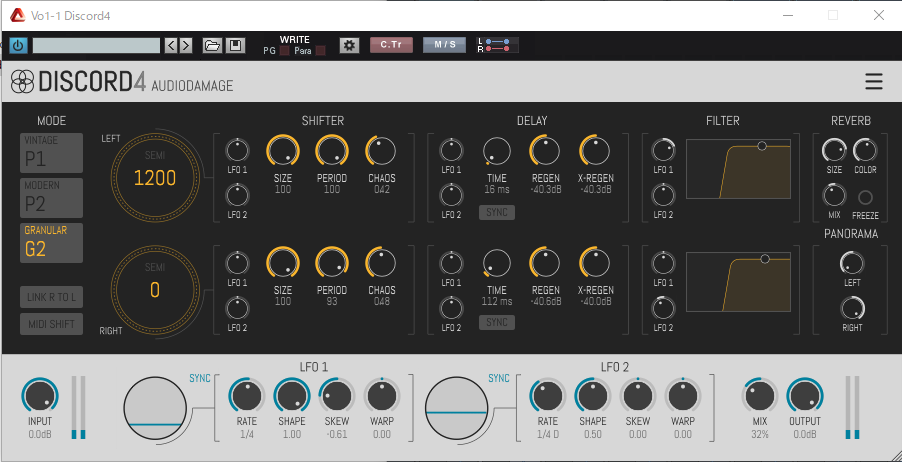The width and height of the screenshot is (902, 462).
Task: Select Granular G2 mode
Action: click(51, 243)
